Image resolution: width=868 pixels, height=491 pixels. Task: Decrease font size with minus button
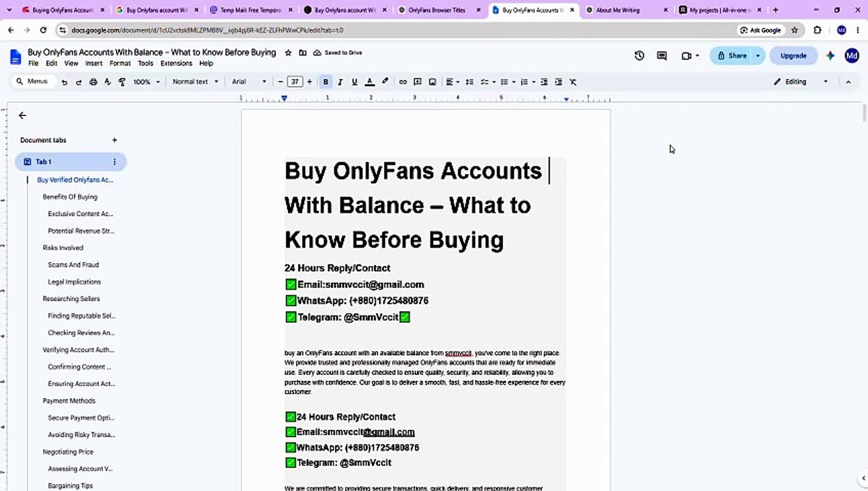(280, 82)
